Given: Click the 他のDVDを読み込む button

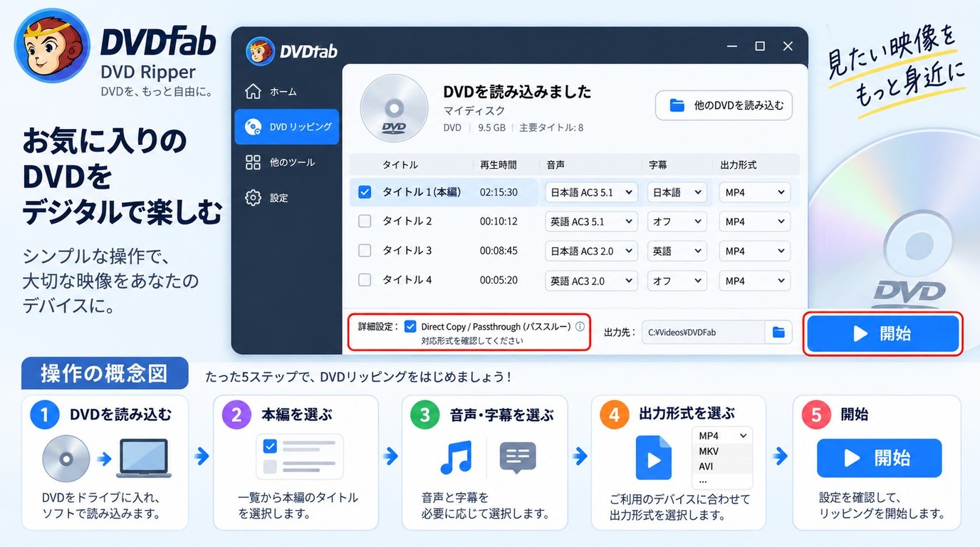Looking at the screenshot, I should (724, 105).
